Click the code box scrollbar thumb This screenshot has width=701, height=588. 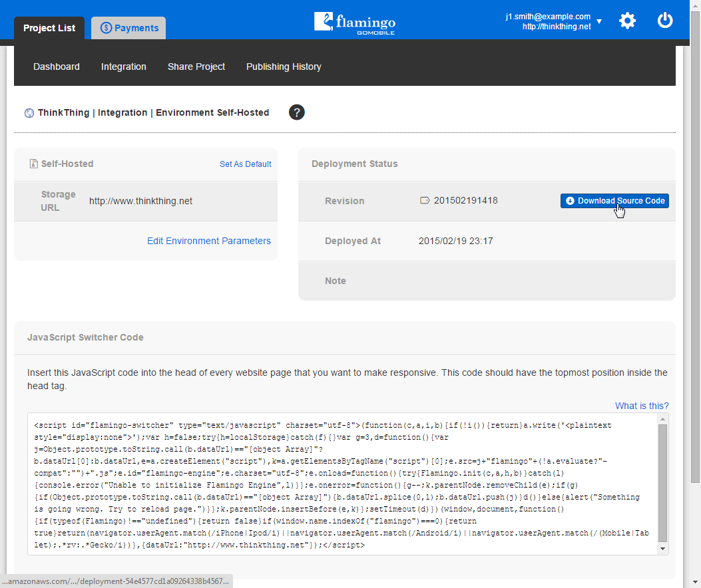[662, 483]
